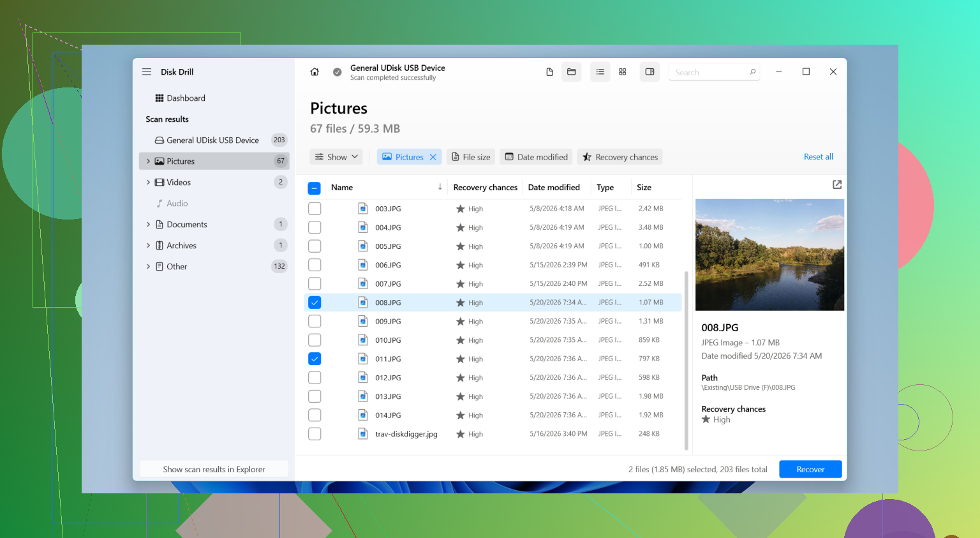The width and height of the screenshot is (980, 538).
Task: Sort by Date modified column header
Action: point(554,188)
